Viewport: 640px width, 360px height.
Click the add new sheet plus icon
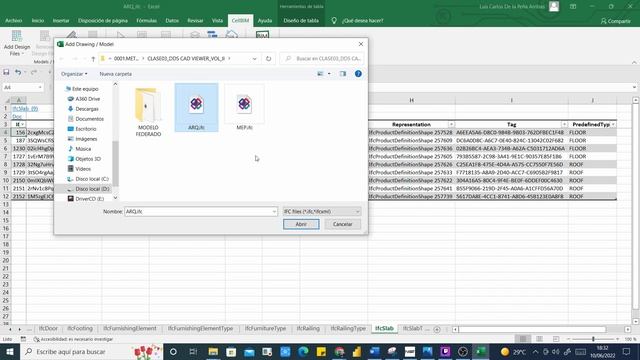click(x=437, y=329)
